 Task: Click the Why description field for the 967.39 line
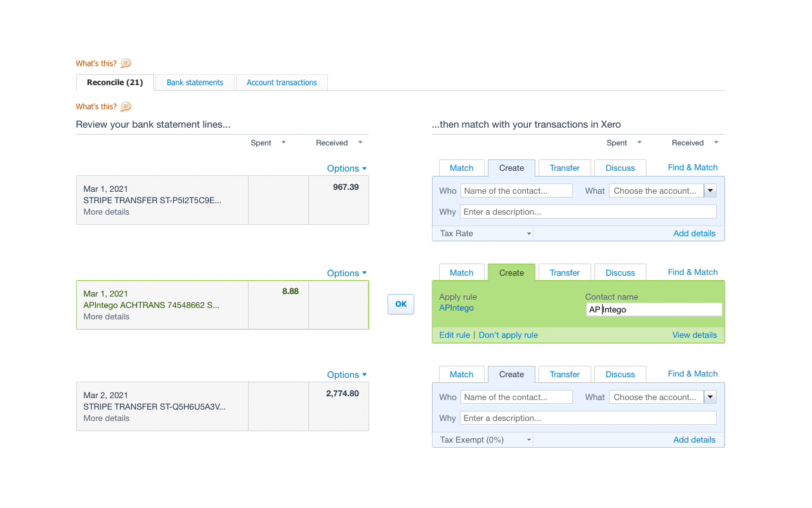click(x=589, y=211)
